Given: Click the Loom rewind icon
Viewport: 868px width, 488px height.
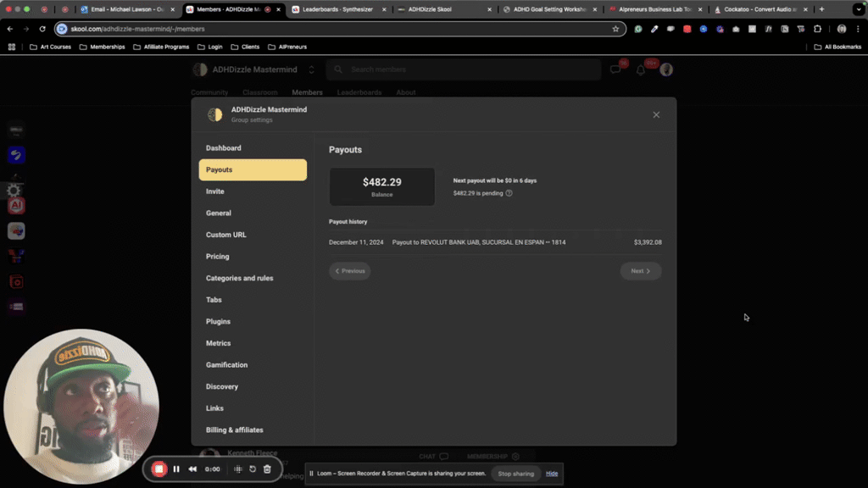Looking at the screenshot, I should [192, 469].
